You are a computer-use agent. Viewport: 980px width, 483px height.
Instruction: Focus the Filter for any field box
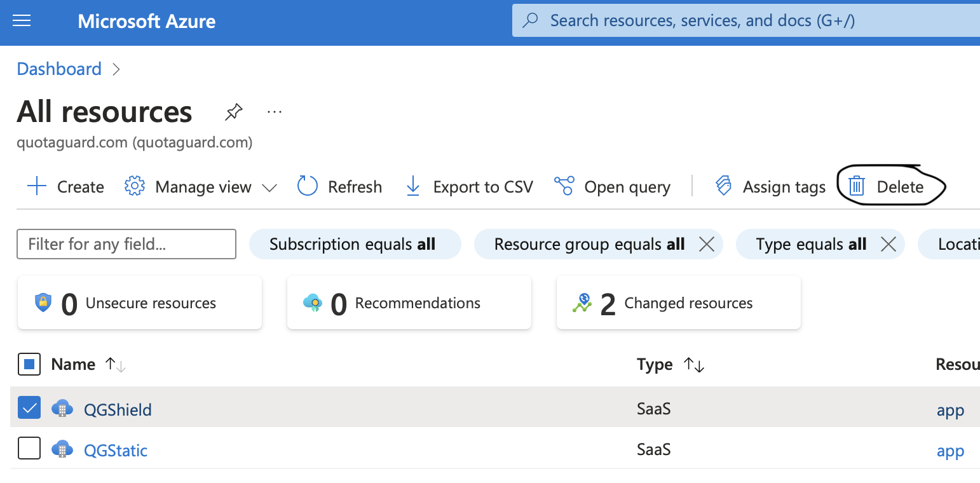tap(126, 244)
